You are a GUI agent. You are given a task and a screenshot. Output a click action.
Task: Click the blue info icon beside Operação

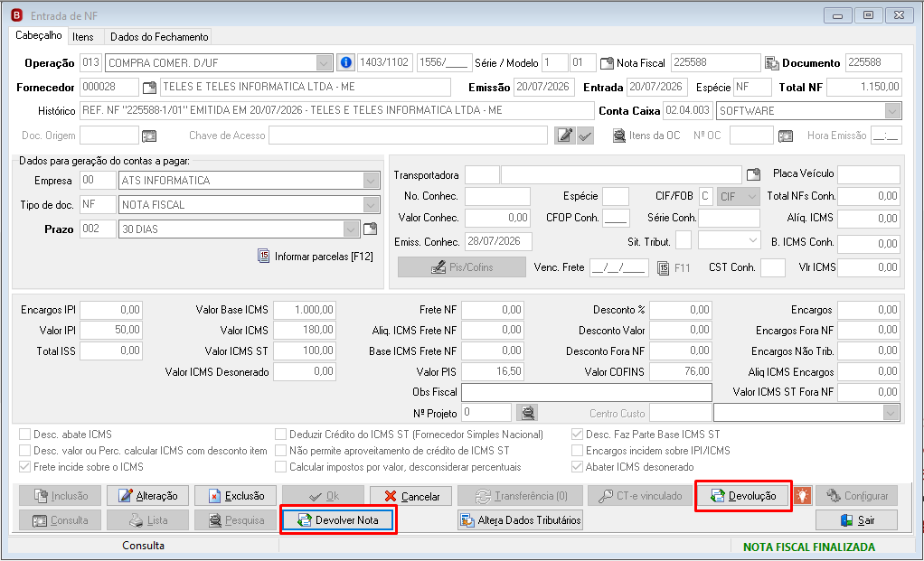346,62
